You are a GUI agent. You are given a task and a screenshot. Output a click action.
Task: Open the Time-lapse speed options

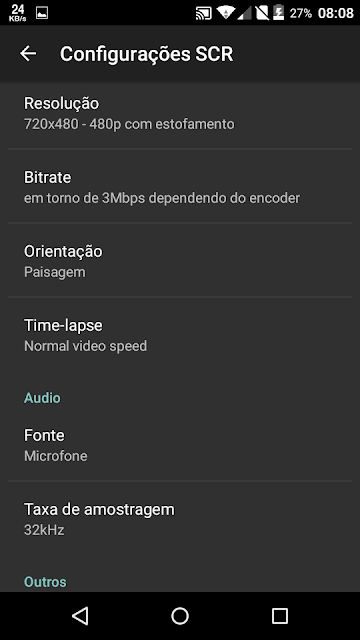click(x=180, y=335)
